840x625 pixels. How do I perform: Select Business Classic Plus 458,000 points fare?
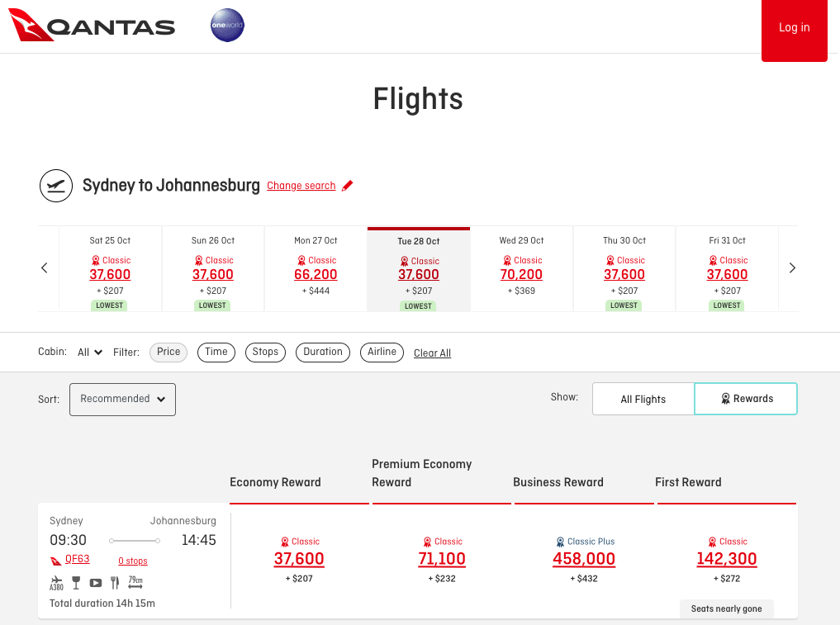584,559
